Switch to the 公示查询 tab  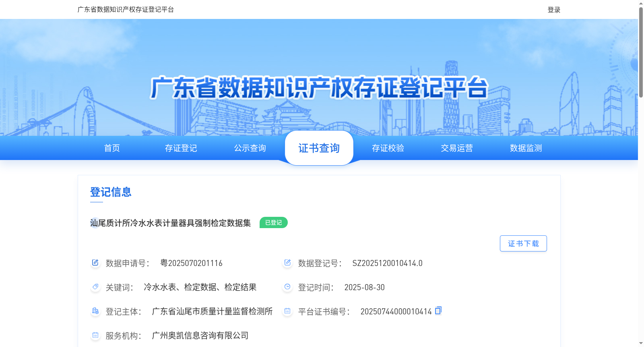250,148
